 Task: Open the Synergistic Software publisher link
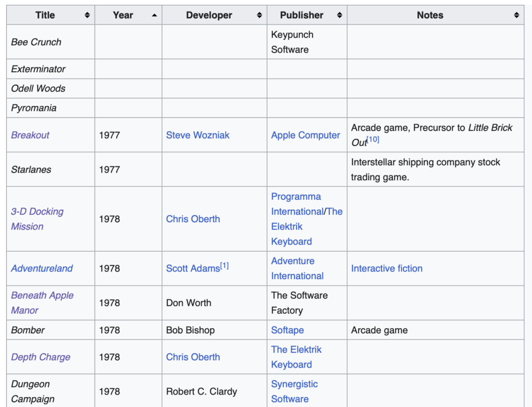[295, 391]
